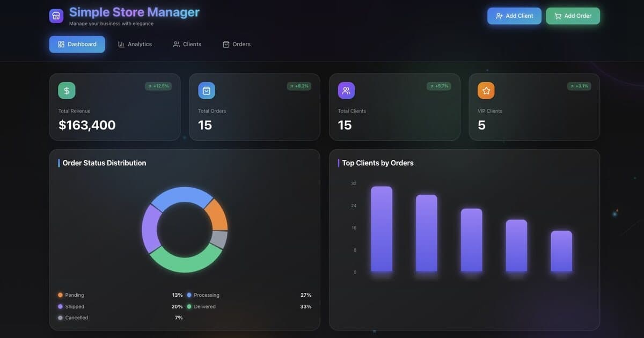The width and height of the screenshot is (644, 338).
Task: Click the +5.7% clients trend badge
Action: (x=439, y=86)
